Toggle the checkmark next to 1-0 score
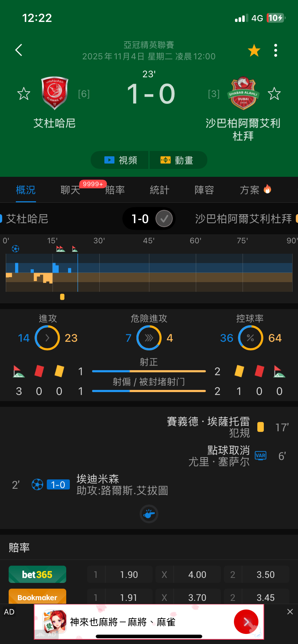The height and width of the screenshot is (644, 298). [164, 219]
